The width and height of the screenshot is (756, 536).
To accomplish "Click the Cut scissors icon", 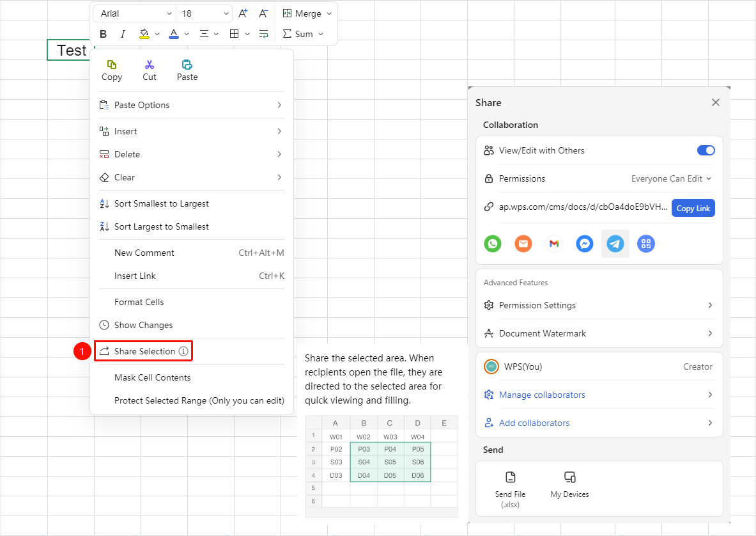I will coord(150,65).
